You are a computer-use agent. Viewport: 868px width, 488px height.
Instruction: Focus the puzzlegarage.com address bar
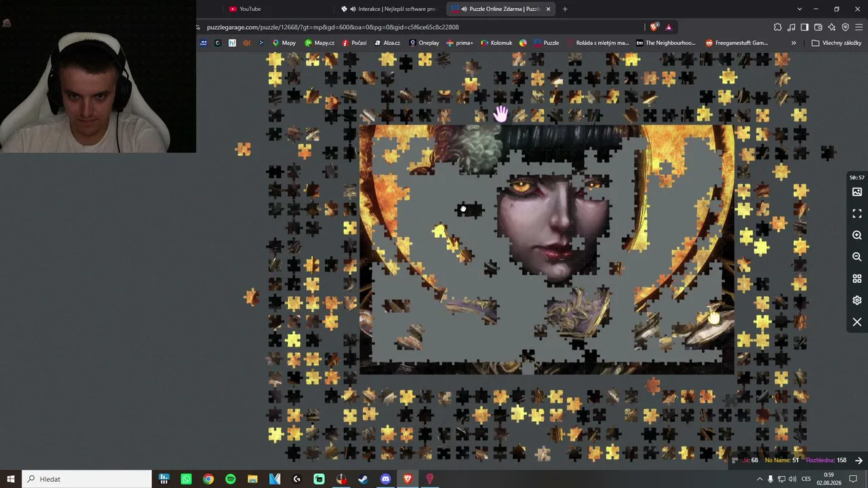tap(420, 27)
